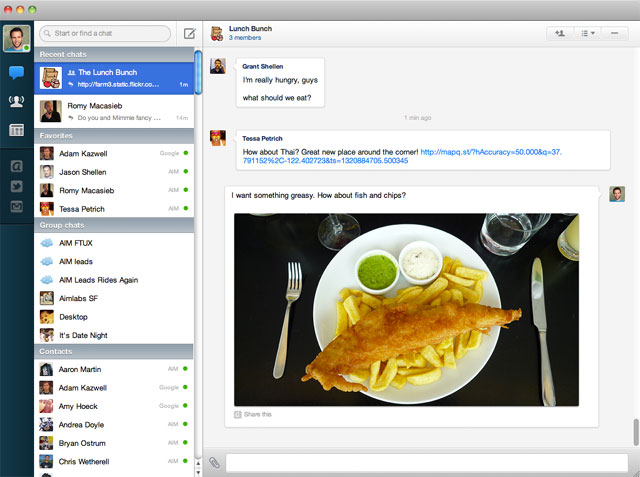Click the @ mentions icon in sidebar
Screen dimensions: 640x477
17,167
